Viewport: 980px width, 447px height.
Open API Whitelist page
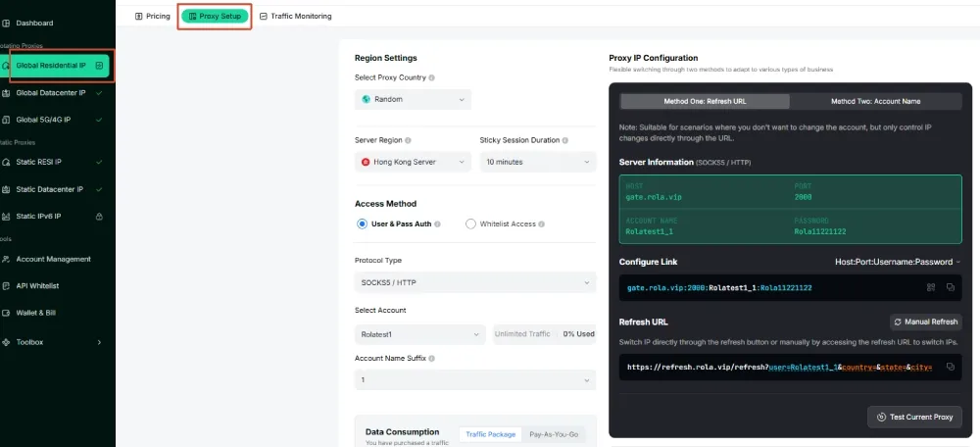[37, 285]
